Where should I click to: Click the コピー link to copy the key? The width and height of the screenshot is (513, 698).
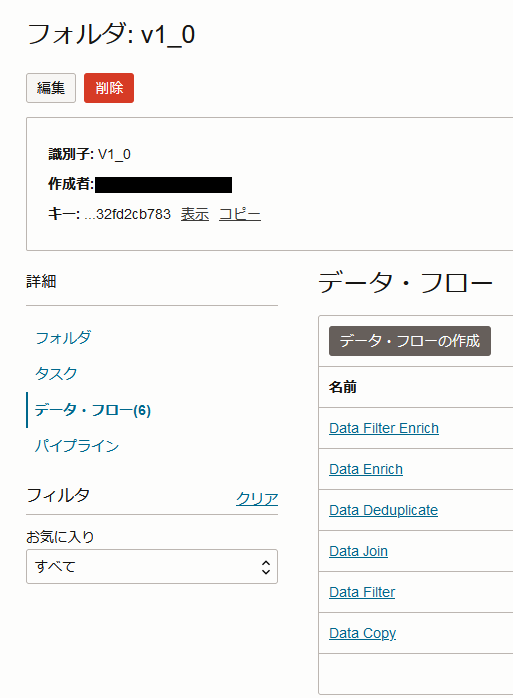pos(240,215)
